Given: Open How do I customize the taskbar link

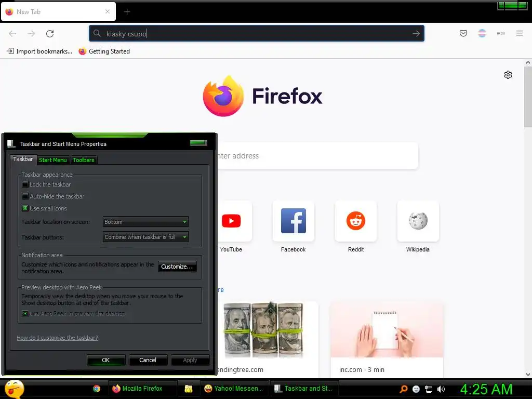Looking at the screenshot, I should (57, 338).
